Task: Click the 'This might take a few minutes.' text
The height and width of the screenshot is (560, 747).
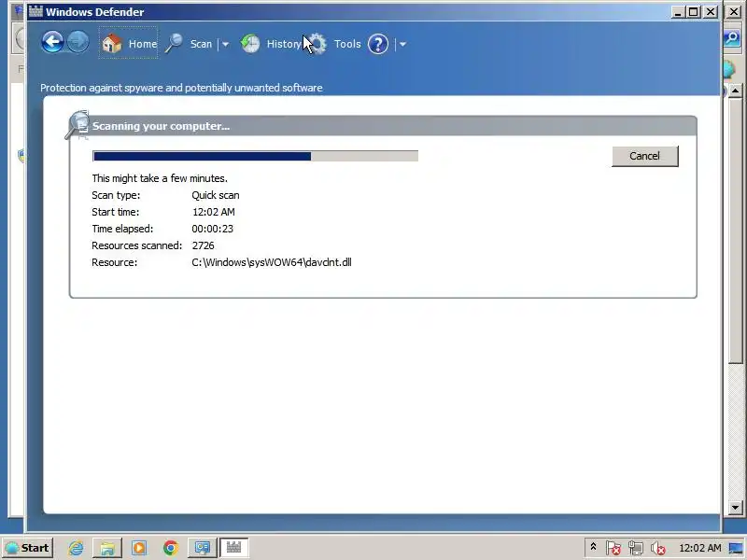Action: pyautogui.click(x=160, y=178)
